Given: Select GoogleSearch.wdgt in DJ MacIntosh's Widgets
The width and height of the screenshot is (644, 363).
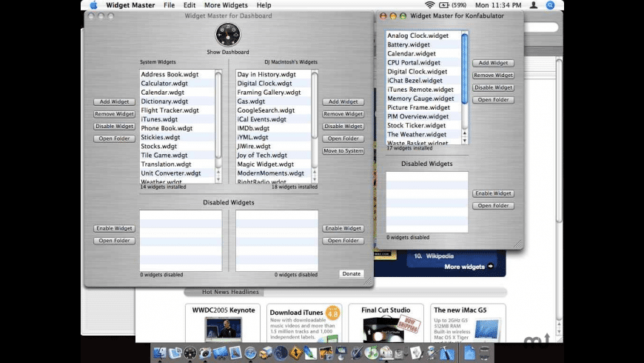Looking at the screenshot, I should [x=274, y=110].
